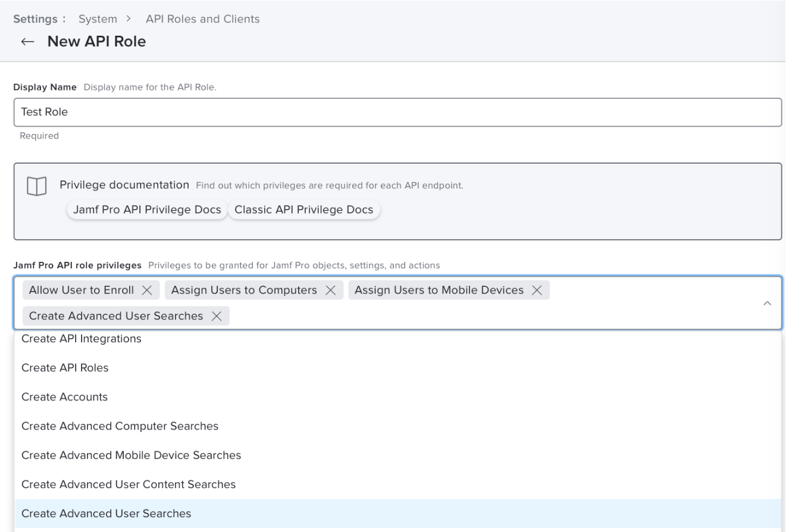Image resolution: width=789 pixels, height=532 pixels.
Task: Choose Create Advanced User Content Searches
Action: (x=397, y=484)
